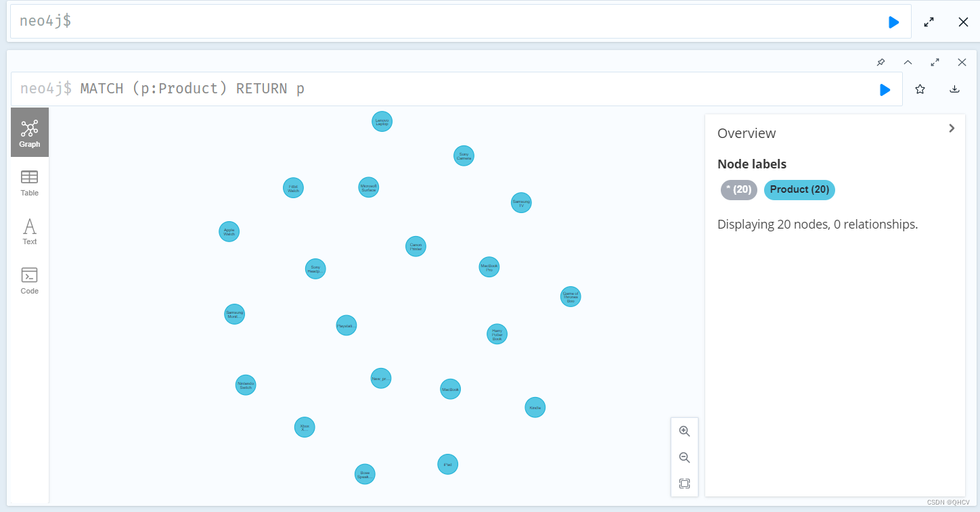Select the Canon Printer node

[416, 246]
